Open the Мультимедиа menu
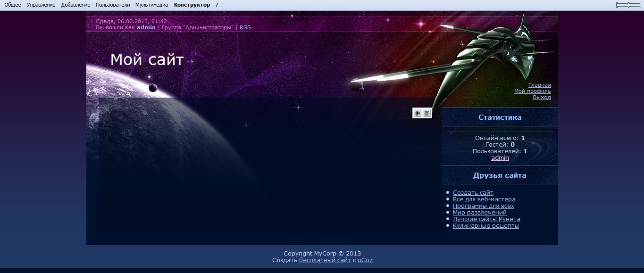This screenshot has width=644, height=273. pyautogui.click(x=151, y=5)
